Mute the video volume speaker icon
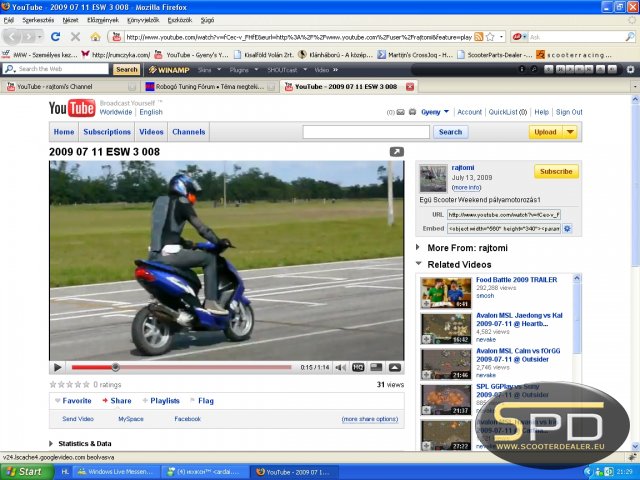The image size is (640, 480). pos(341,368)
